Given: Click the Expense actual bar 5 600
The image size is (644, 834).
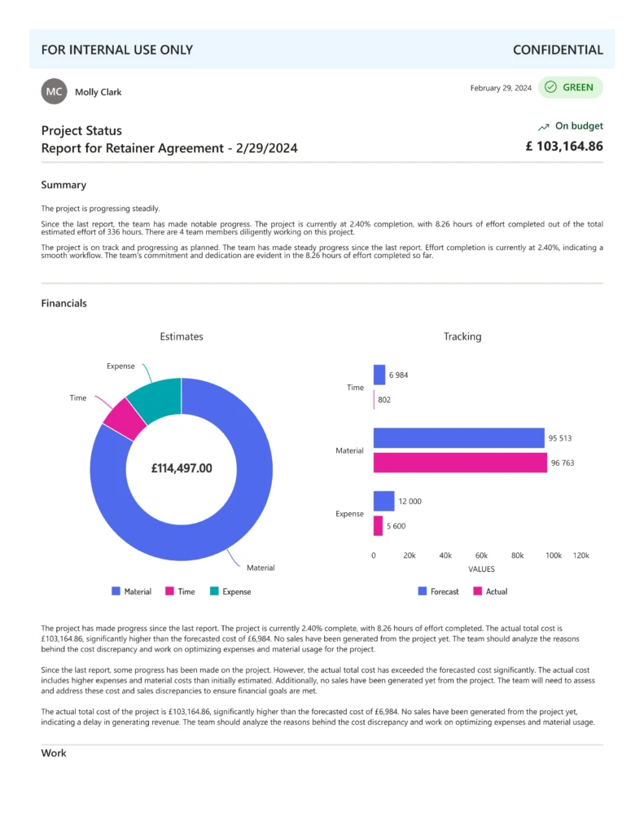Looking at the screenshot, I should point(378,525).
